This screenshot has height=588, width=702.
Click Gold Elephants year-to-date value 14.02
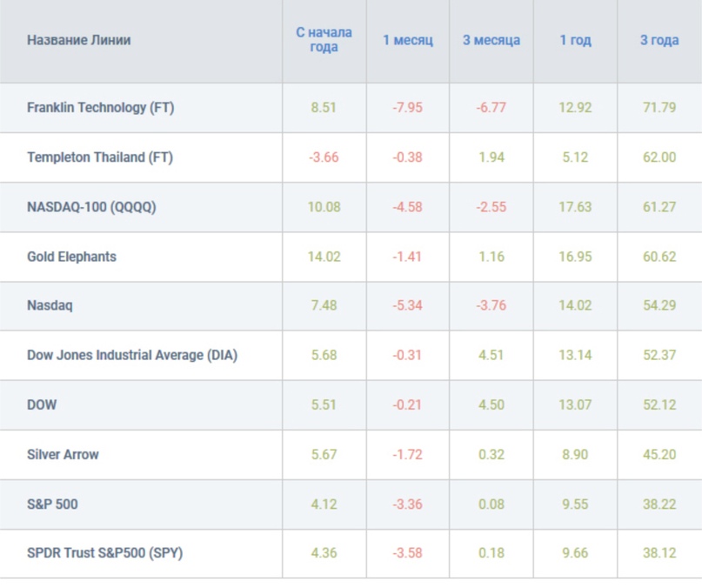coord(324,257)
